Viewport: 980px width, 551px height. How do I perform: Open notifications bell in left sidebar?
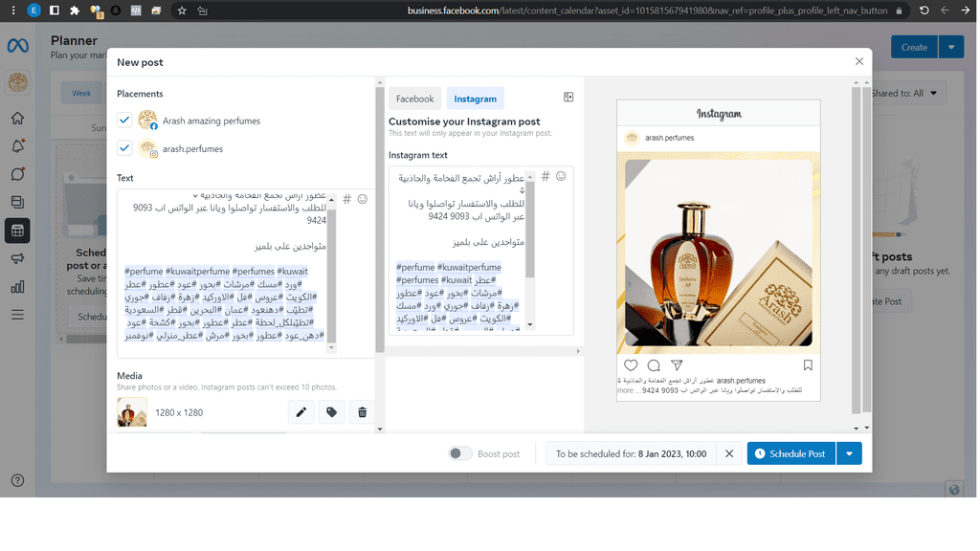point(17,146)
